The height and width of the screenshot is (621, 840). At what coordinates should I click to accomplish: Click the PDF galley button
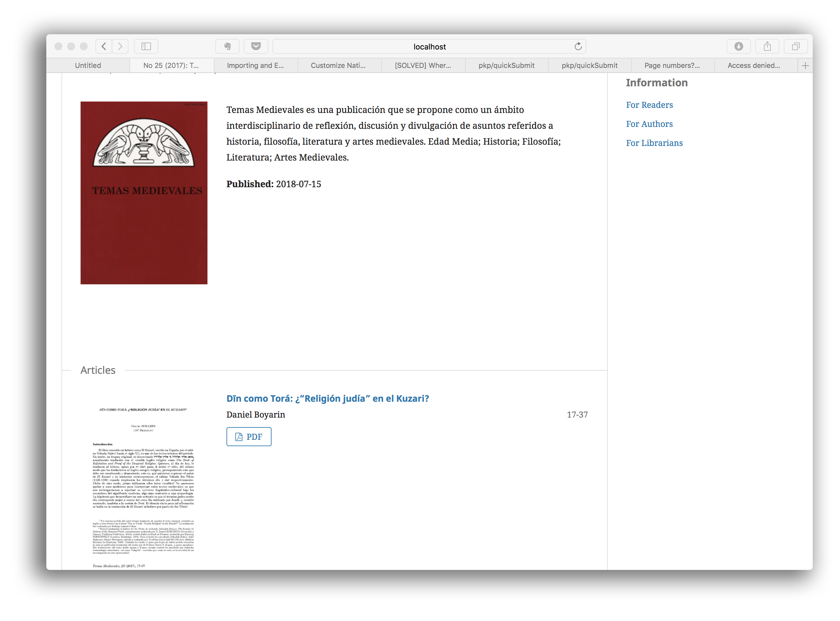tap(249, 436)
